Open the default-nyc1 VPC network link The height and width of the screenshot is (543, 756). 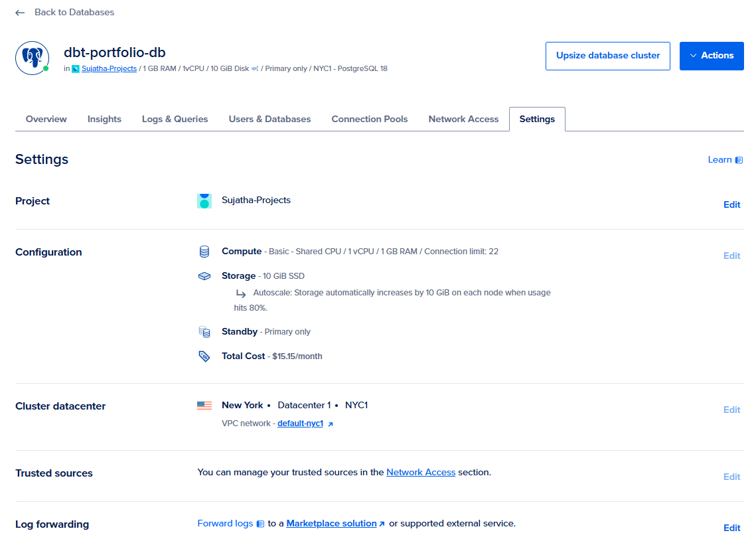[x=301, y=424]
